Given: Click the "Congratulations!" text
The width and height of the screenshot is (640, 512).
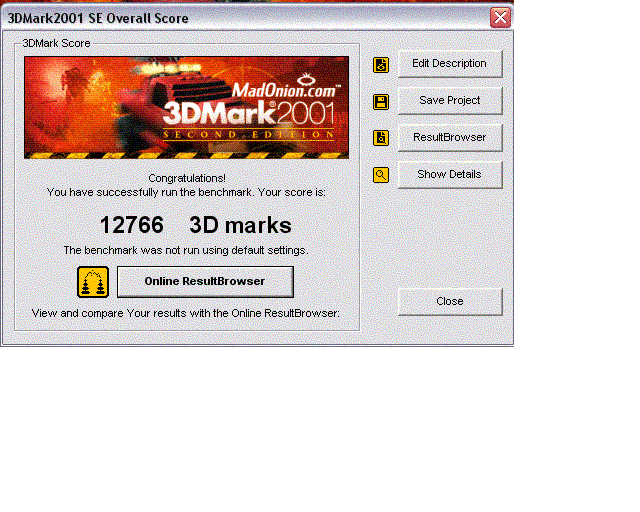Looking at the screenshot, I should [187, 178].
